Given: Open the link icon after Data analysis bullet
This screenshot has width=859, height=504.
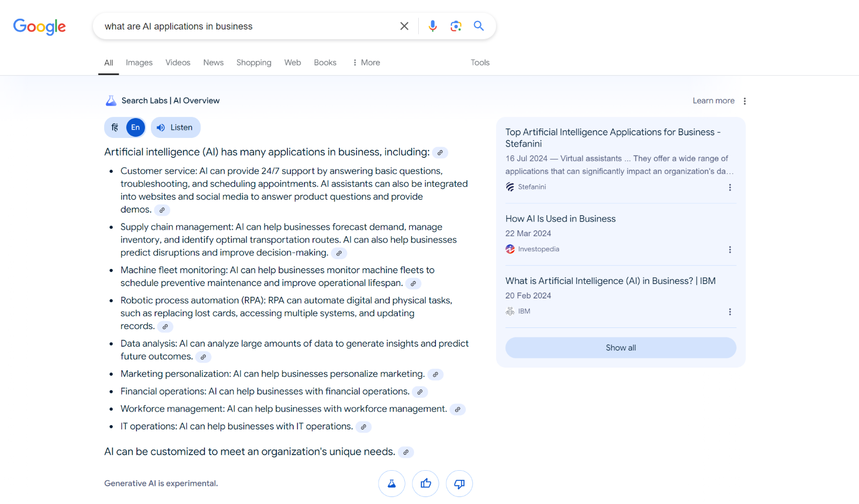Looking at the screenshot, I should tap(203, 356).
